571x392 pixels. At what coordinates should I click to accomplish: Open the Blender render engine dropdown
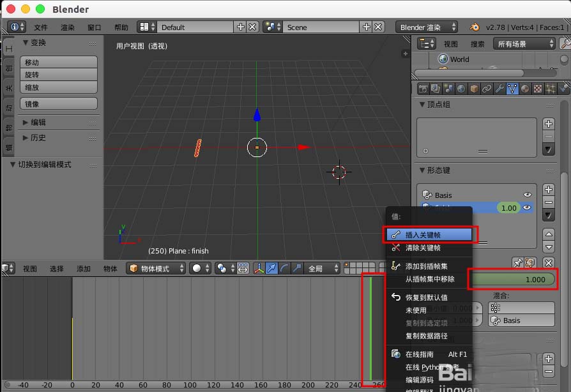pyautogui.click(x=427, y=27)
